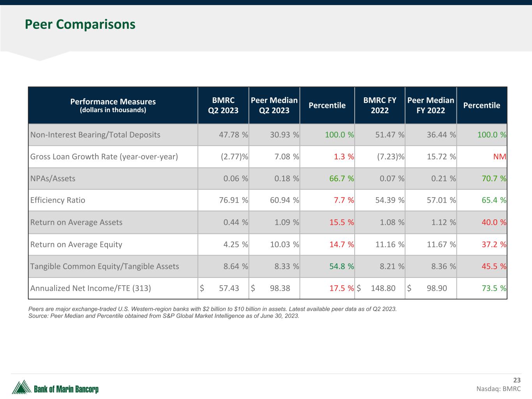Click the Return on Average Assets label
Screen dimensions: 532x399
(x=76, y=222)
